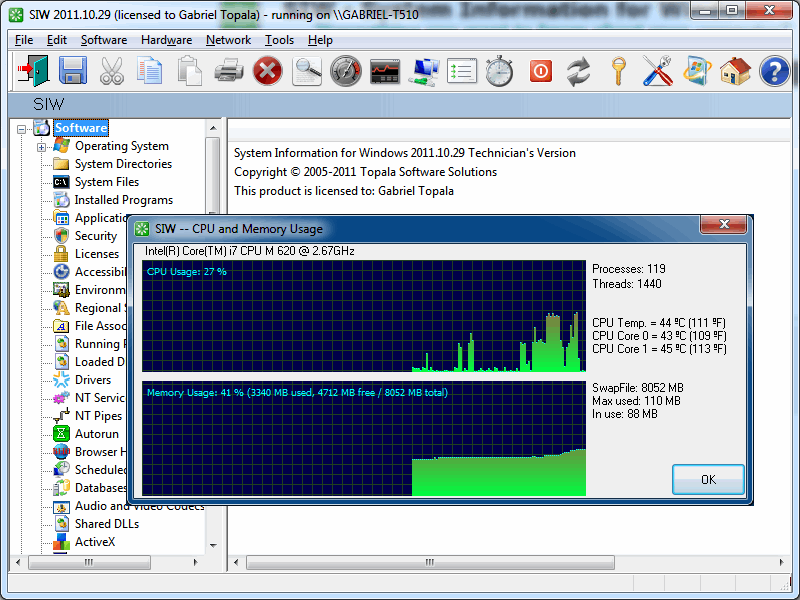Click the stopwatch toolbar icon
The image size is (800, 600).
pyautogui.click(x=500, y=71)
